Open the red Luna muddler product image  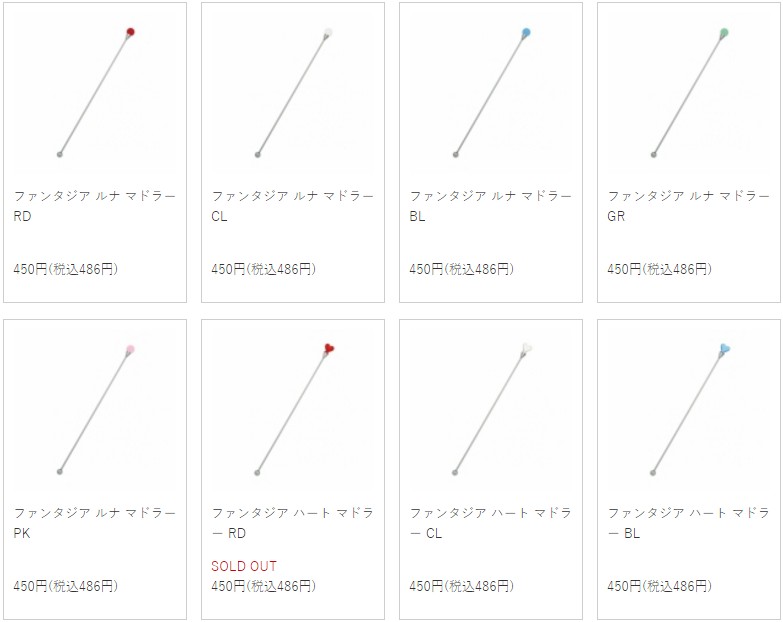pos(95,93)
